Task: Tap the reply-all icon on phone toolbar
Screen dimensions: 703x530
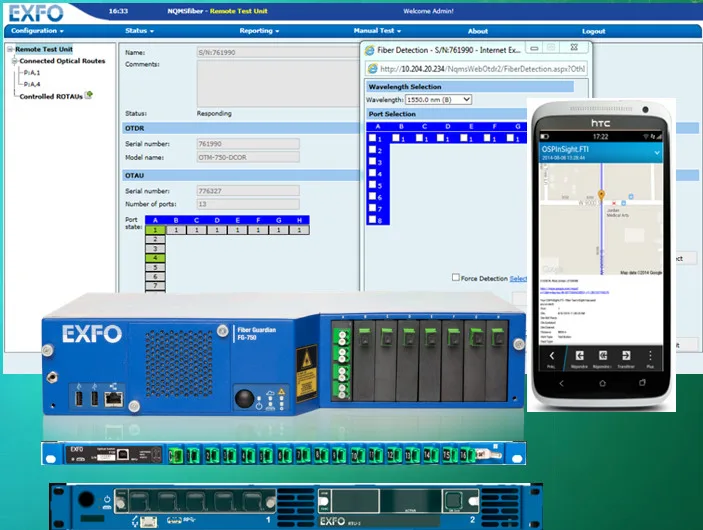Action: 603,356
